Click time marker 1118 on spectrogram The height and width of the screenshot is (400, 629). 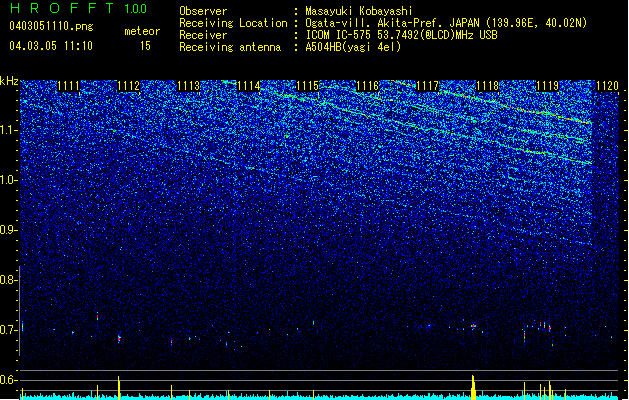click(487, 86)
